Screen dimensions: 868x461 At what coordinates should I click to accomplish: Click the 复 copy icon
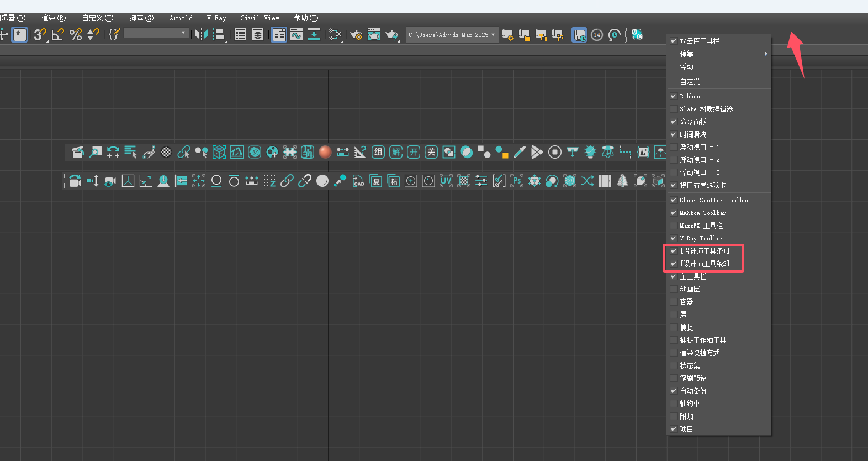click(375, 181)
